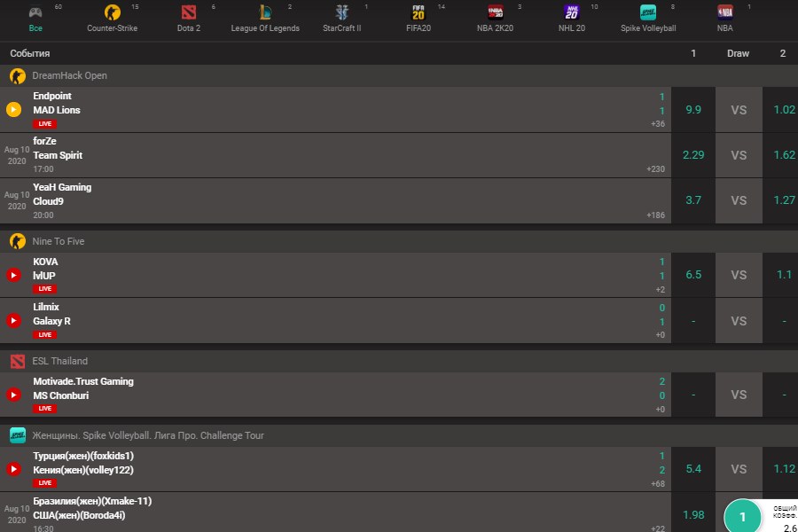Pick Team Spirit at odds 1.62

[x=784, y=155]
